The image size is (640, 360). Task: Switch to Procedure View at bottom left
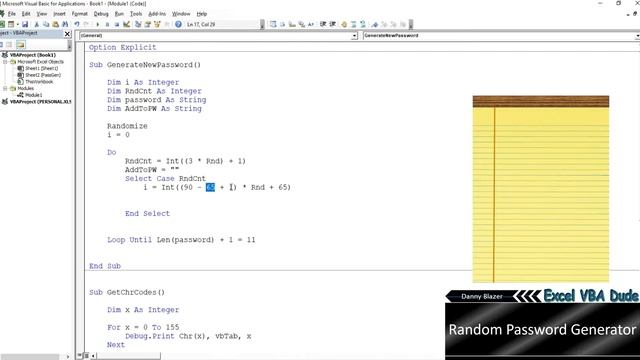[80, 356]
